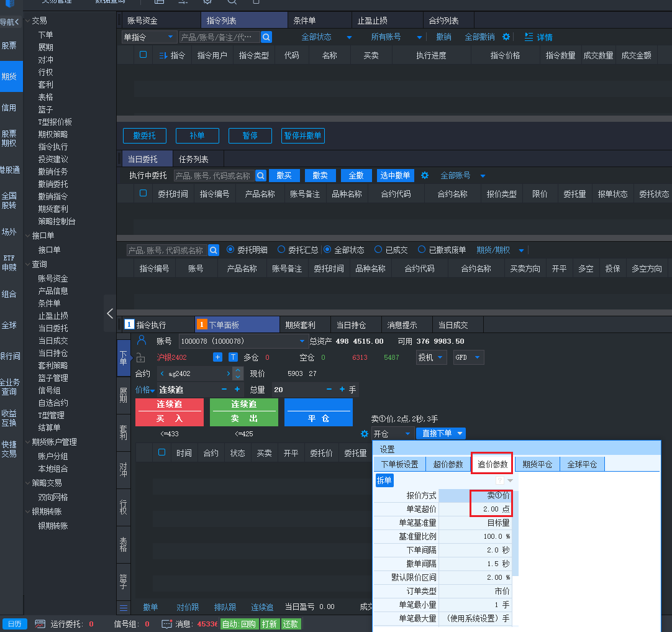Click the 总量 quantity field

[x=298, y=389]
